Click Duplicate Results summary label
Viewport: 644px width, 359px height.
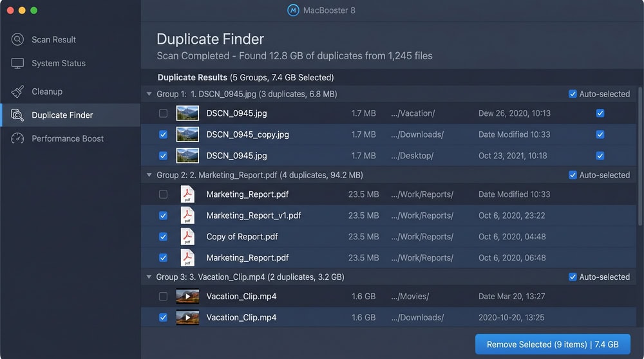tap(245, 77)
